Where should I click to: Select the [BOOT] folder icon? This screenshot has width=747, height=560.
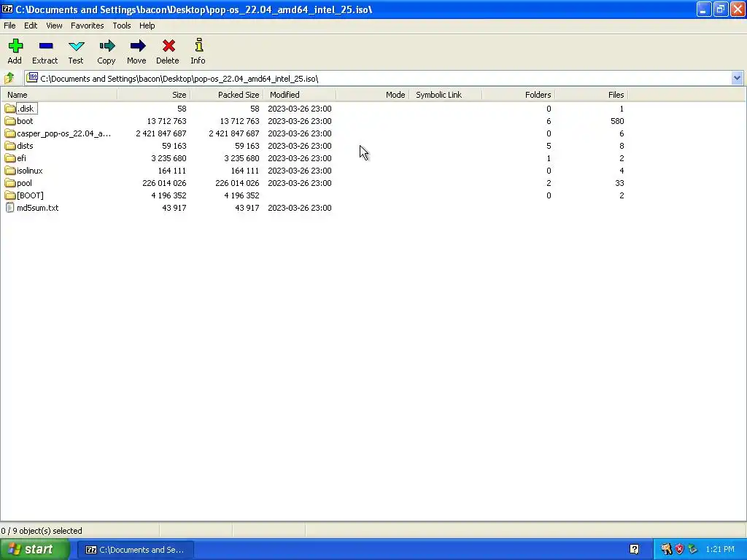[x=9, y=195]
